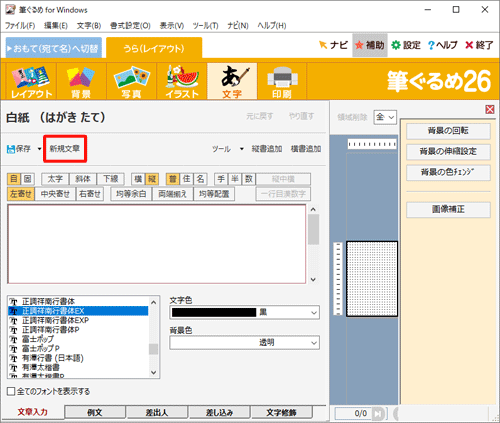The height and width of the screenshot is (423, 500).
Task: Open the 全 dropdown next to 領域削除
Action: point(385,117)
